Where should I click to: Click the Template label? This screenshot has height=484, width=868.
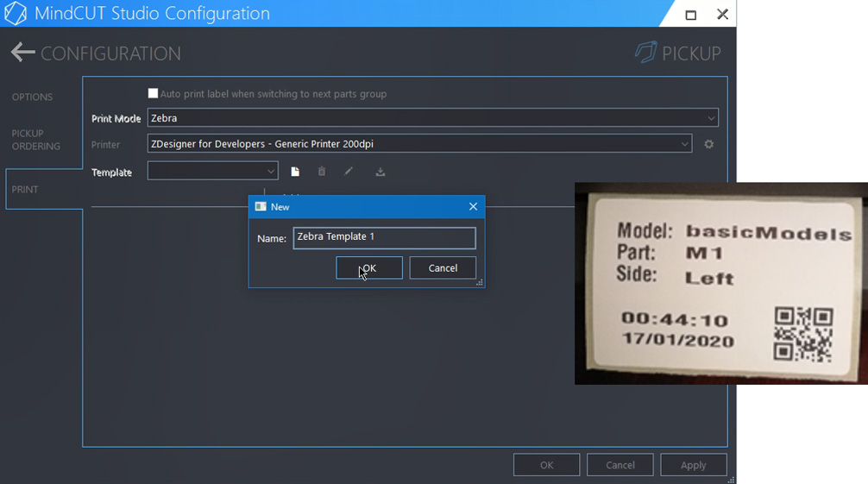point(112,173)
